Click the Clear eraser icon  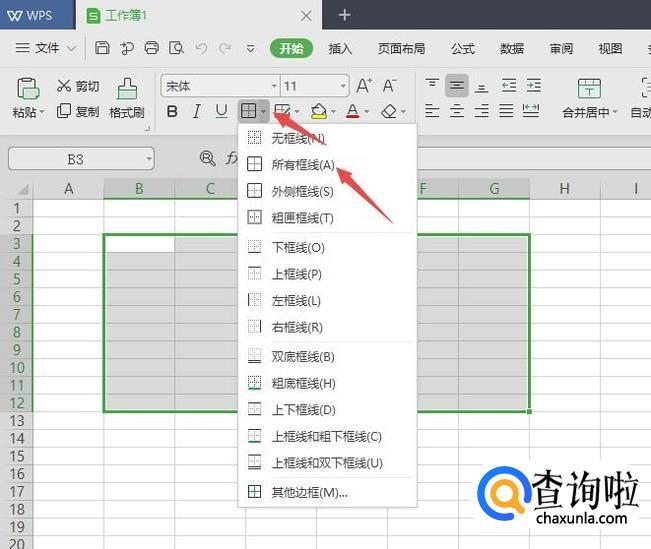389,111
